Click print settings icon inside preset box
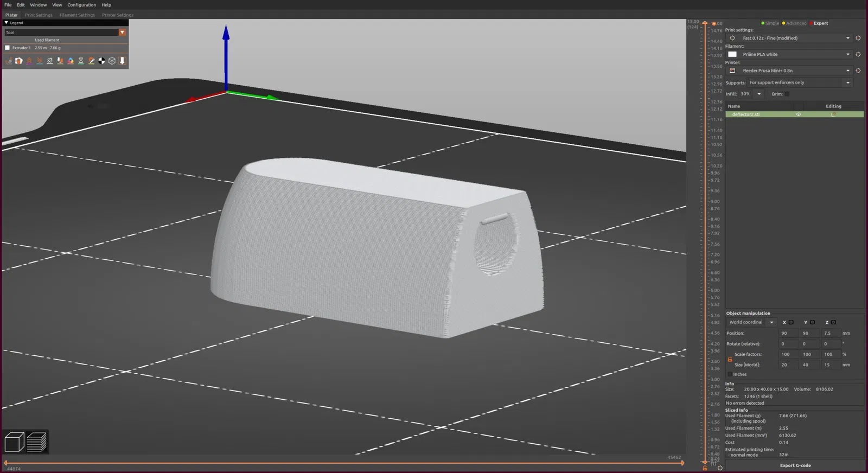This screenshot has width=868, height=473. point(732,38)
